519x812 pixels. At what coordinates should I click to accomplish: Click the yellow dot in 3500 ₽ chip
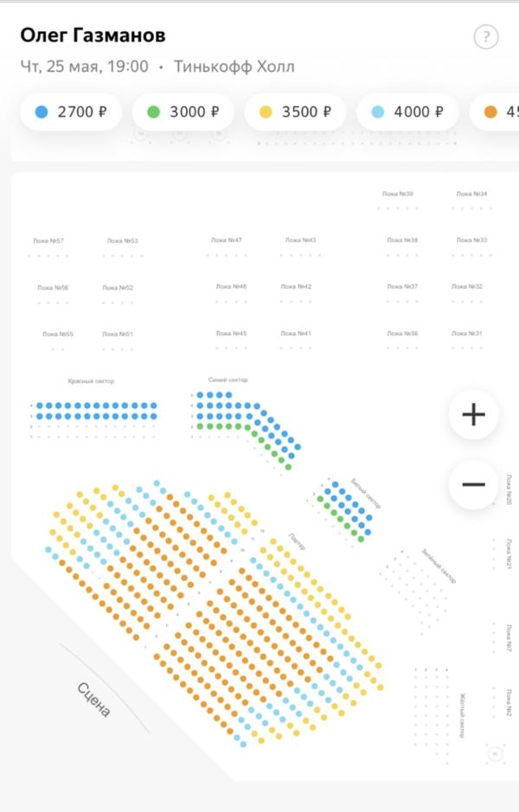tap(266, 112)
